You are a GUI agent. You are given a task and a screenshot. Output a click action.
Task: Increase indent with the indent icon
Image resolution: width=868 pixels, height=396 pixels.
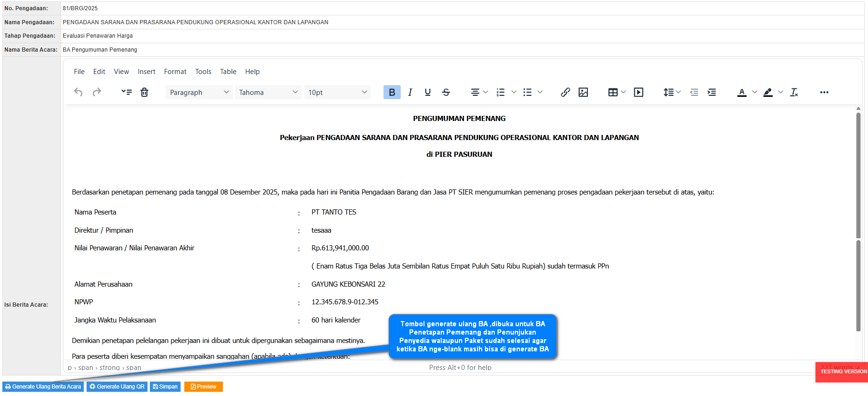712,92
